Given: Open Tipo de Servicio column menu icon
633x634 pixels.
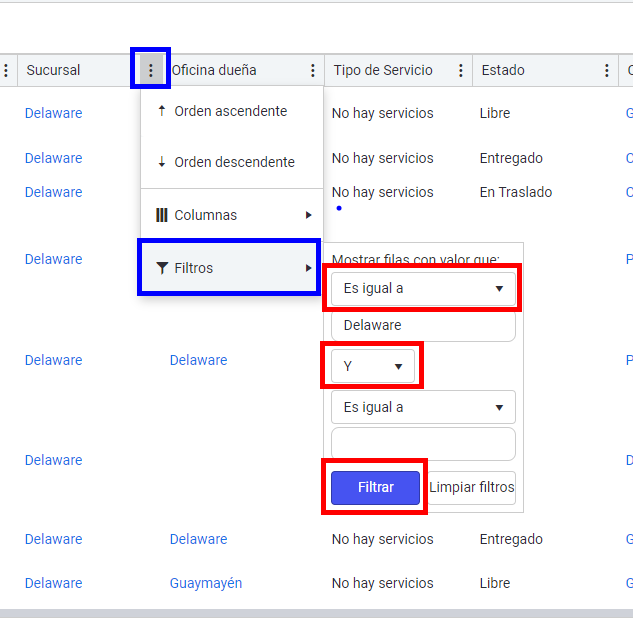Looking at the screenshot, I should [x=461, y=70].
